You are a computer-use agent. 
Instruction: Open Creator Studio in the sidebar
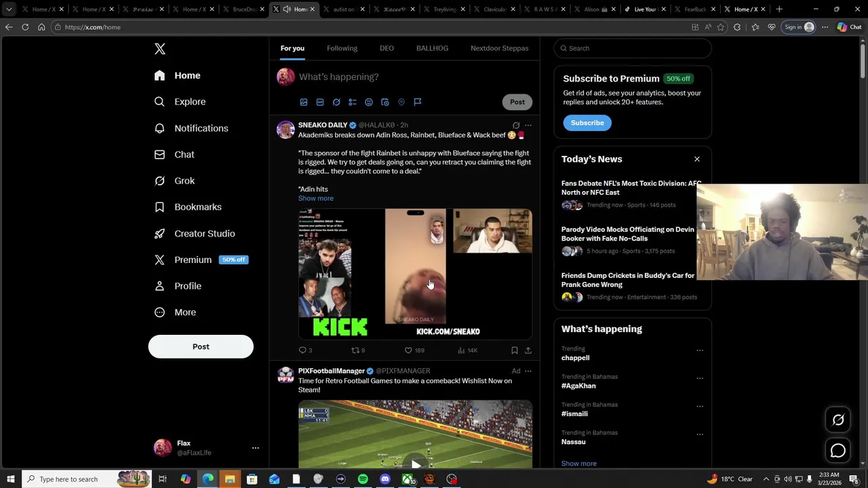click(195, 233)
